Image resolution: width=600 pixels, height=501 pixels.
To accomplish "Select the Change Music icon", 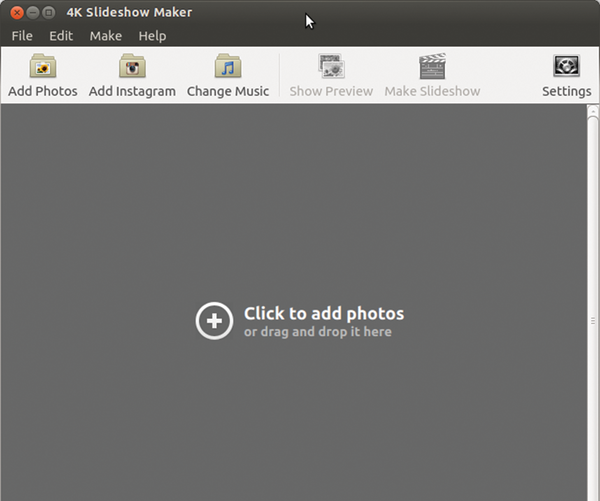I will (x=228, y=66).
